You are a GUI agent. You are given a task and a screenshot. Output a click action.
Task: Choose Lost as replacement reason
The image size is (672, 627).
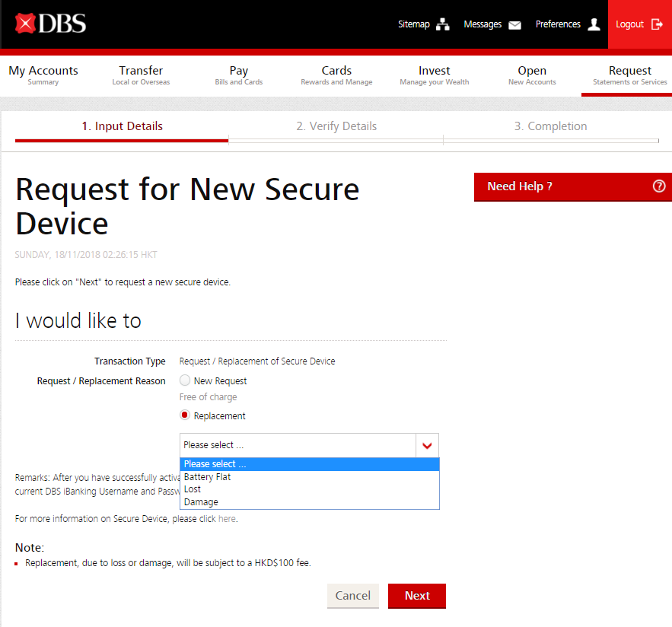click(x=193, y=489)
